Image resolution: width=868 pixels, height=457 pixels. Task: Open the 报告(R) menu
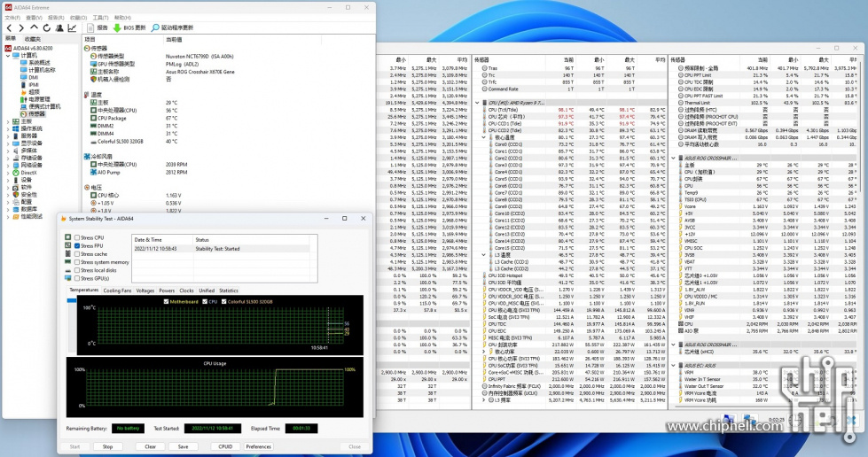tap(56, 18)
